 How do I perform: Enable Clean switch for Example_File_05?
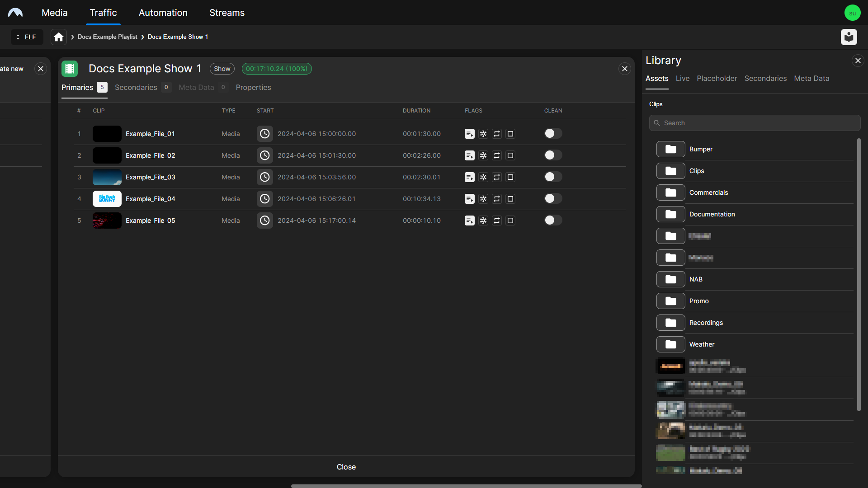(553, 220)
